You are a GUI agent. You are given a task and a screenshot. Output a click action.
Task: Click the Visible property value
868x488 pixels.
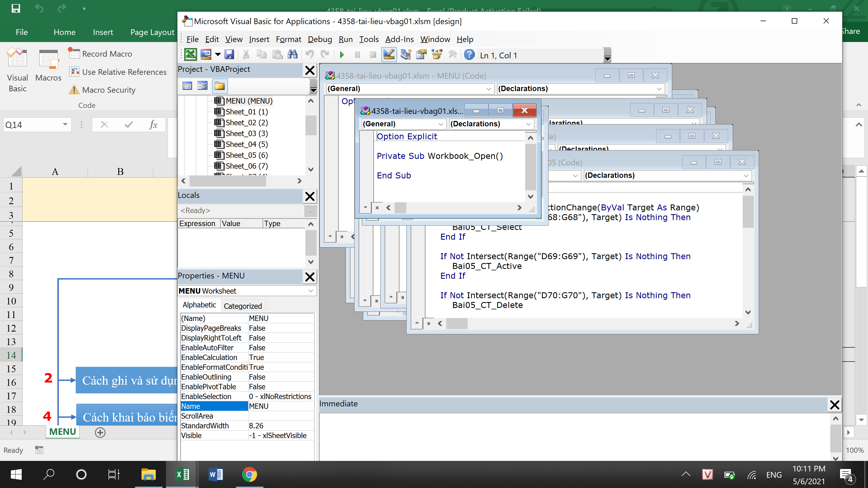click(281, 435)
